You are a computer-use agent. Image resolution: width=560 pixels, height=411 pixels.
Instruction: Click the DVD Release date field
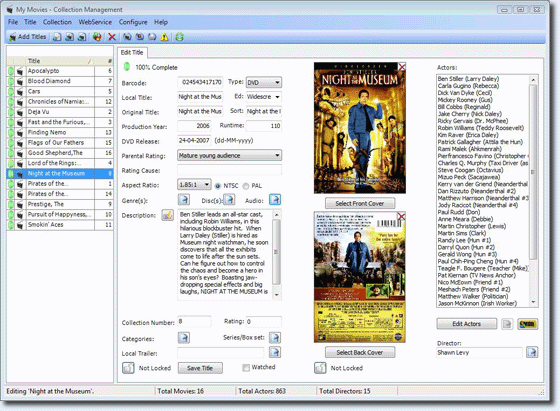(x=194, y=140)
